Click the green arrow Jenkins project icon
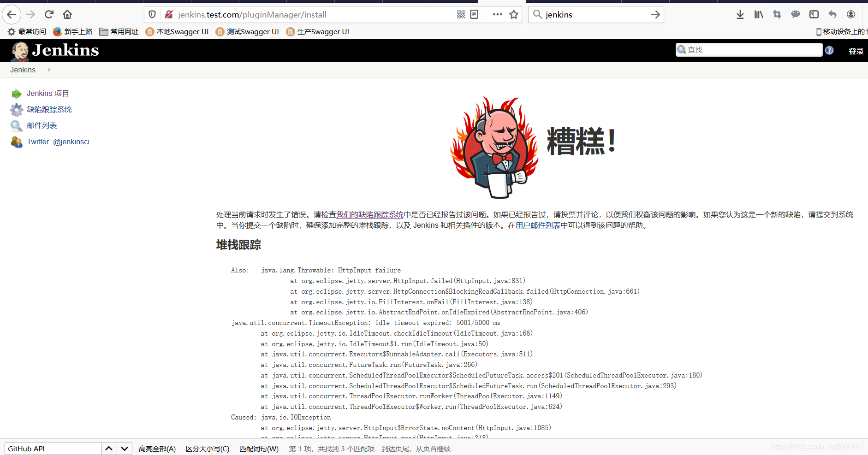The image size is (868, 455). pyautogui.click(x=17, y=94)
